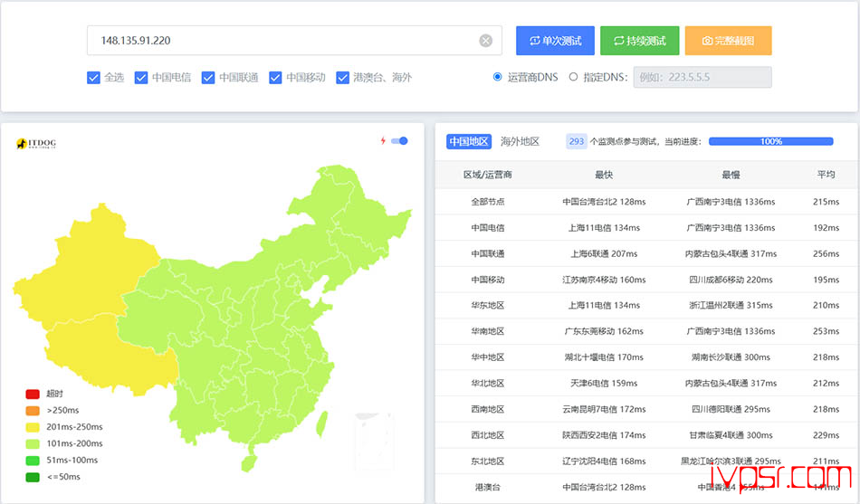
Task: Uncheck the 中国联通 checkbox
Action: (208, 77)
